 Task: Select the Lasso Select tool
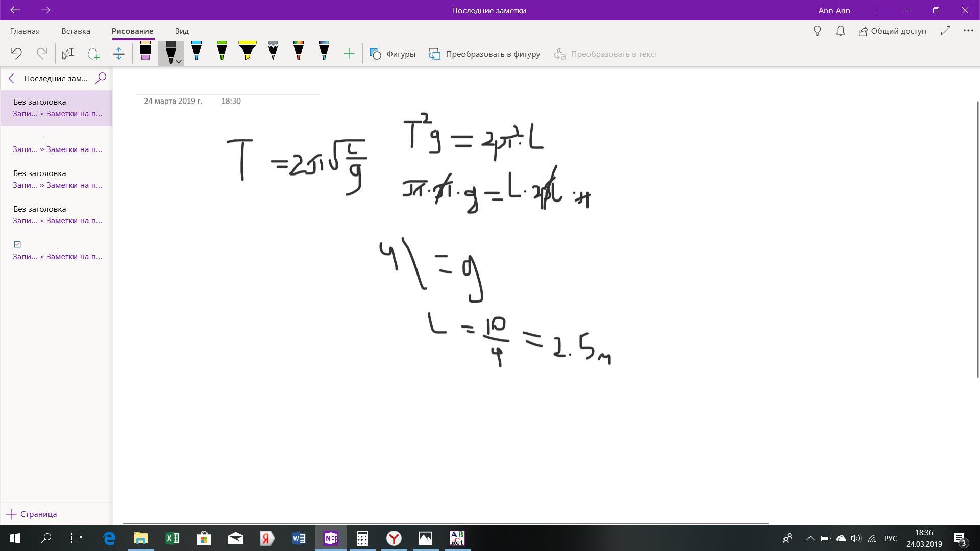tap(93, 54)
